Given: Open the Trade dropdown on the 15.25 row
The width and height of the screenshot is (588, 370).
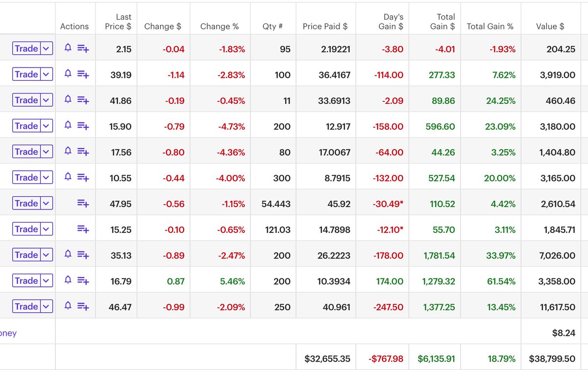Looking at the screenshot, I should [47, 229].
